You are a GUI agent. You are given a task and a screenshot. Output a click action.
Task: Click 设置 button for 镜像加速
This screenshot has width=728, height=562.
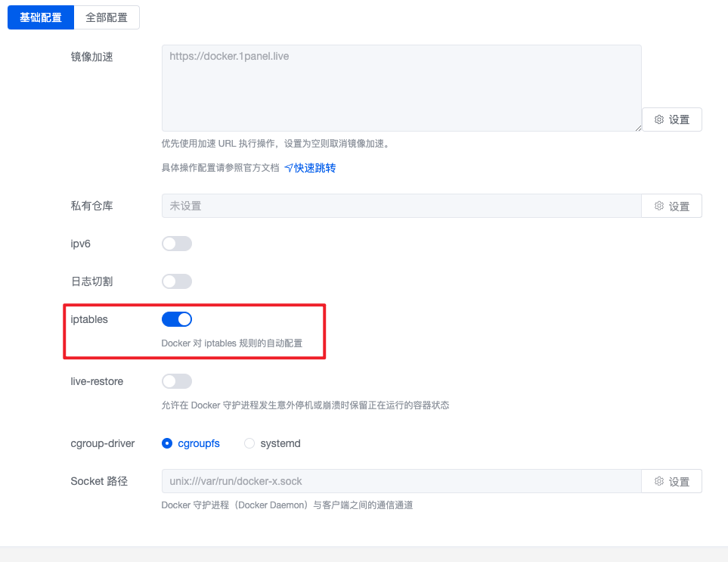pyautogui.click(x=672, y=120)
